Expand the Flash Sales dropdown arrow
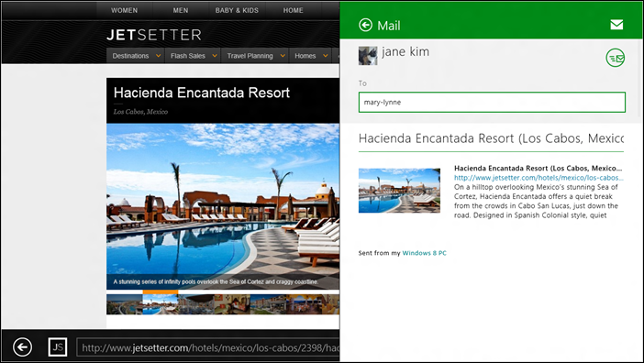This screenshot has width=644, height=363. (x=215, y=56)
